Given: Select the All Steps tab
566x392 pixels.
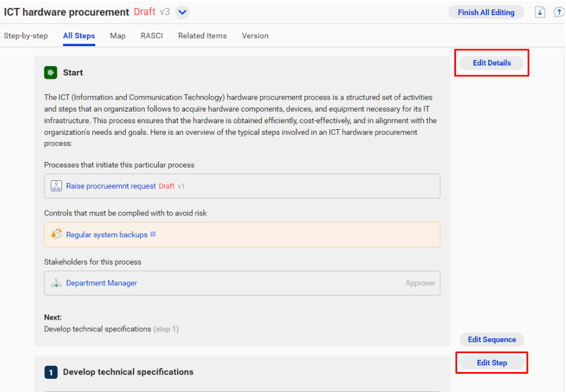Looking at the screenshot, I should coord(79,36).
